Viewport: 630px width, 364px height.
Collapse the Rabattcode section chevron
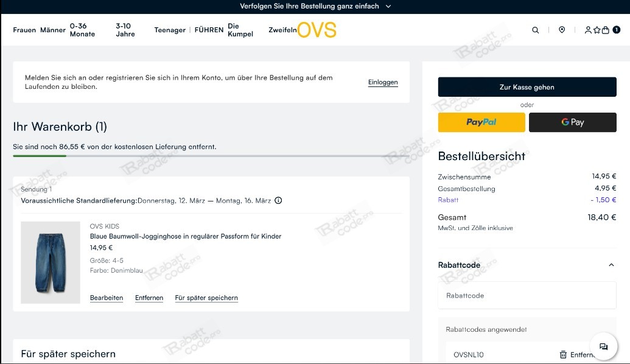pyautogui.click(x=611, y=265)
